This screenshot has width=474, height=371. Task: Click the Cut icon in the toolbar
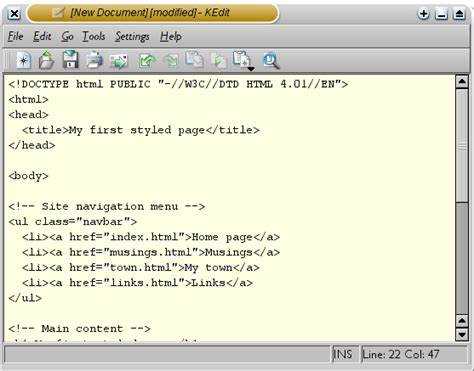[x=194, y=60]
